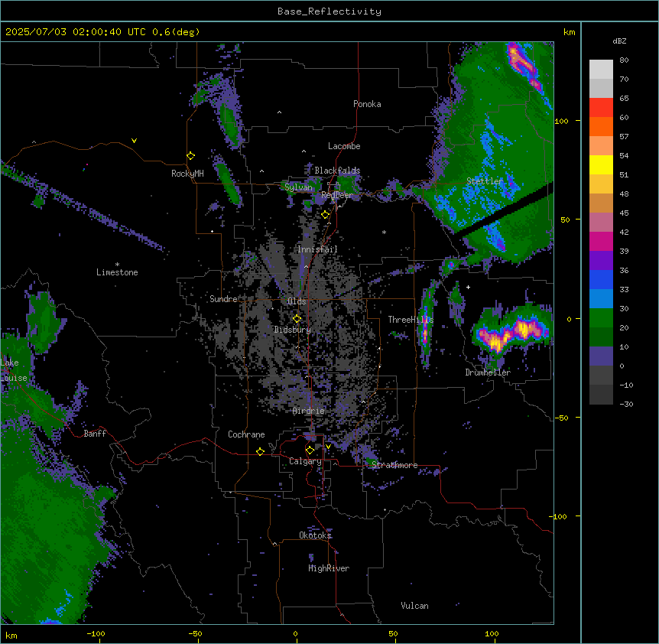
Task: Pick the green 30-20 dBZ legend swatch
Action: point(601,318)
